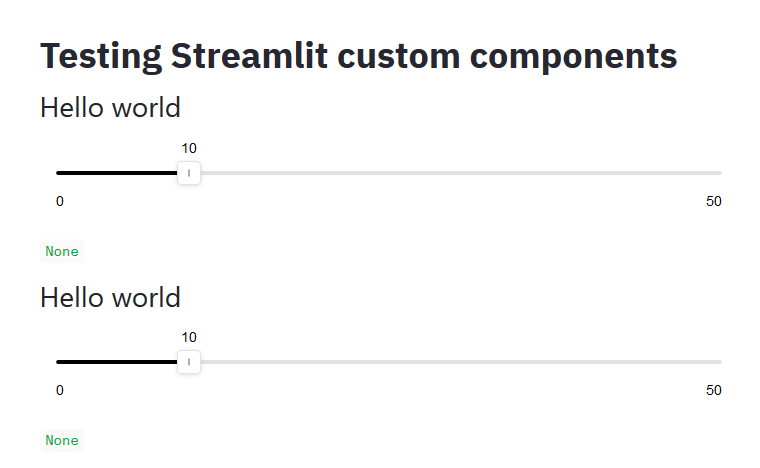
Task: Click the value label 10 above top slider
Action: pyautogui.click(x=189, y=148)
